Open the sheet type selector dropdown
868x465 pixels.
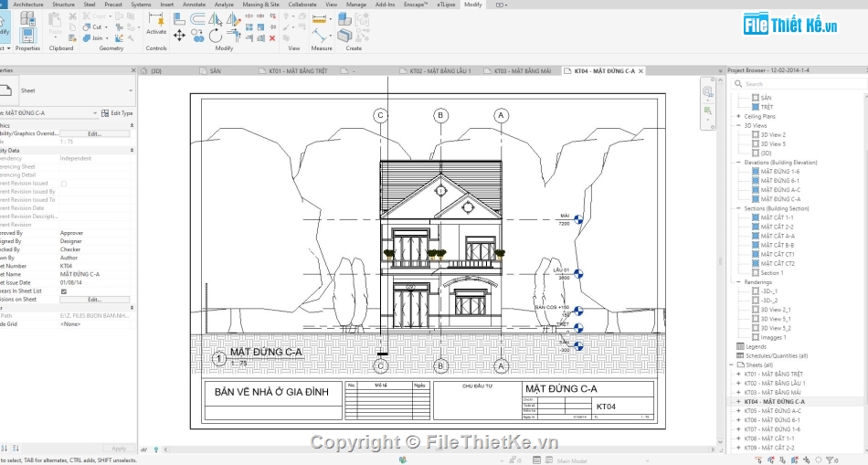point(131,90)
